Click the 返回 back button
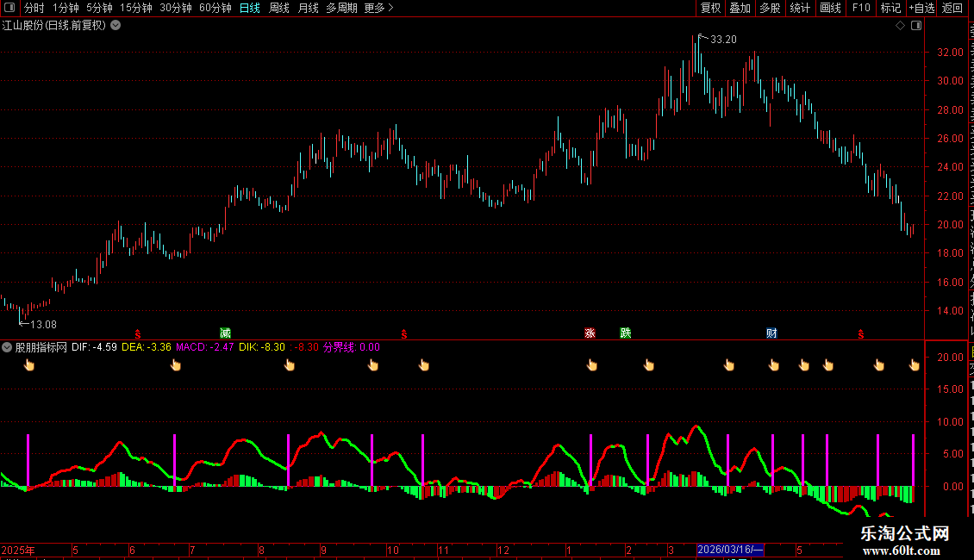974x560 pixels. pyautogui.click(x=952, y=8)
